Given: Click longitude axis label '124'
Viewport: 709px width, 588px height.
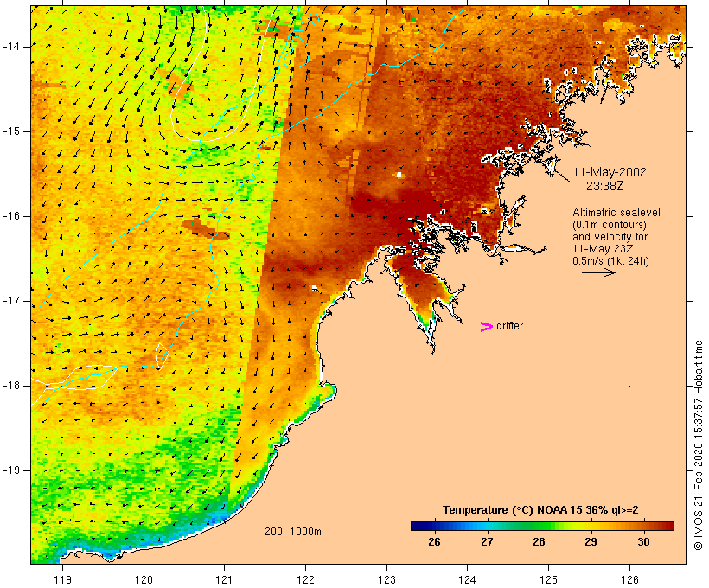Looking at the screenshot, I should 468,579.
